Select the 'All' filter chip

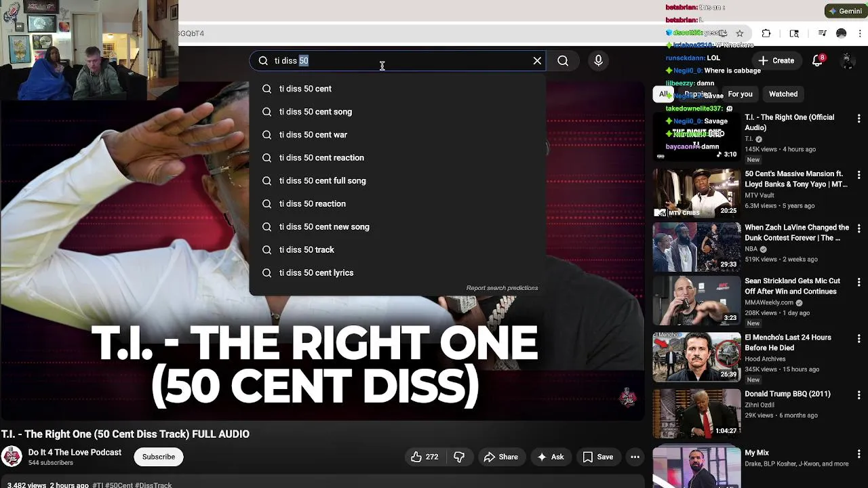663,94
